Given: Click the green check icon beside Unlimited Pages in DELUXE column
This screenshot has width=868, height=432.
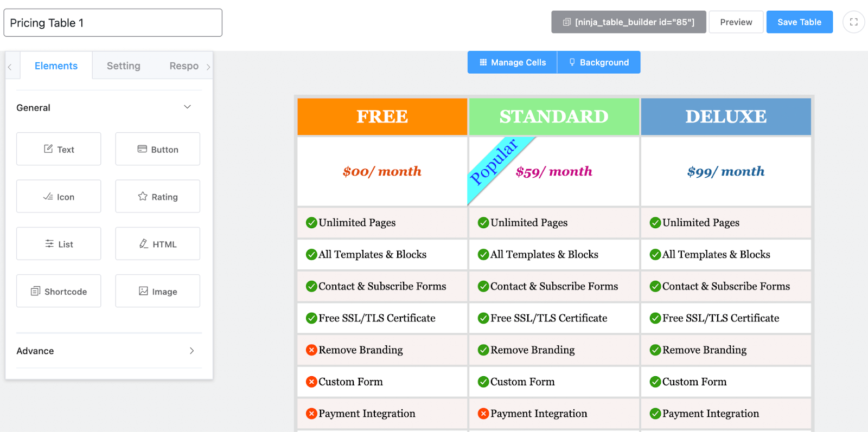Looking at the screenshot, I should [655, 223].
